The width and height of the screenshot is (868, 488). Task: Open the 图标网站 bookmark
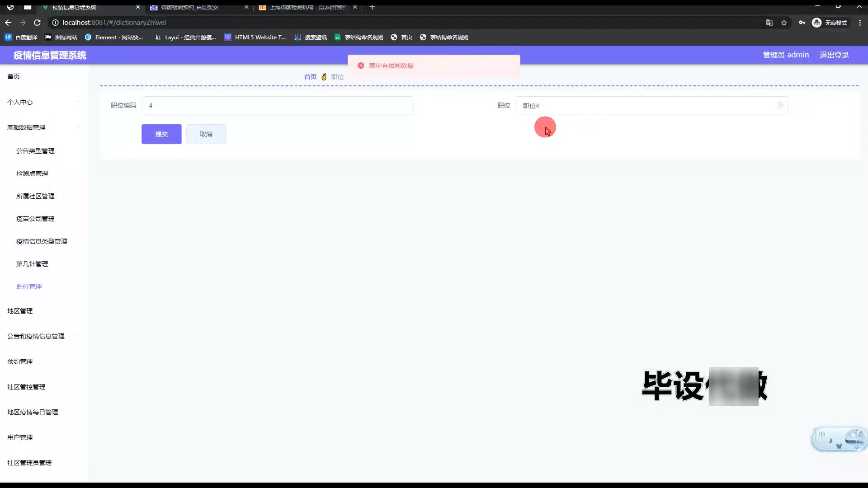click(61, 37)
